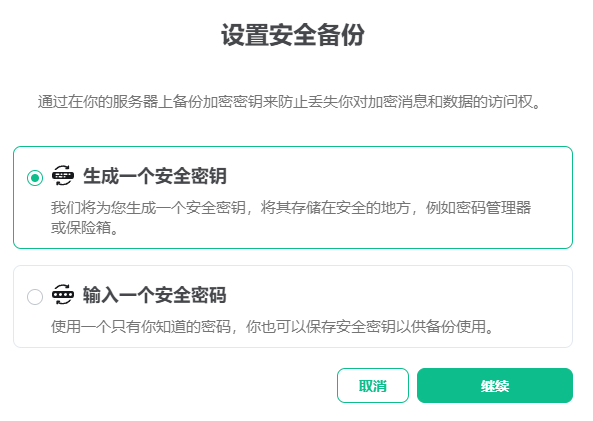593x421 pixels.
Task: Click the words 通过在你的服务器上 in intro
Action: click(105, 102)
